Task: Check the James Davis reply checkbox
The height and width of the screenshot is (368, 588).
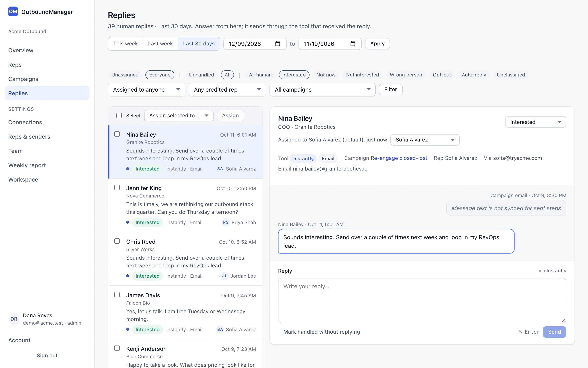Action: coord(117,294)
